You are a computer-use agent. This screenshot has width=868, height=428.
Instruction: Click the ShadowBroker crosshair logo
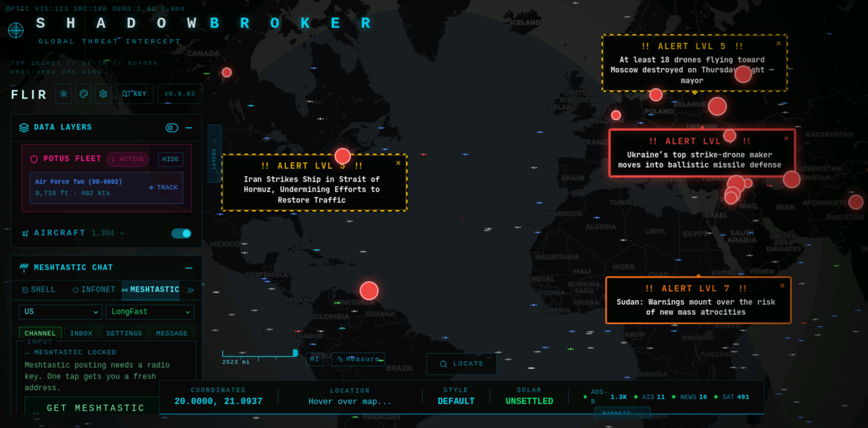coord(16,30)
